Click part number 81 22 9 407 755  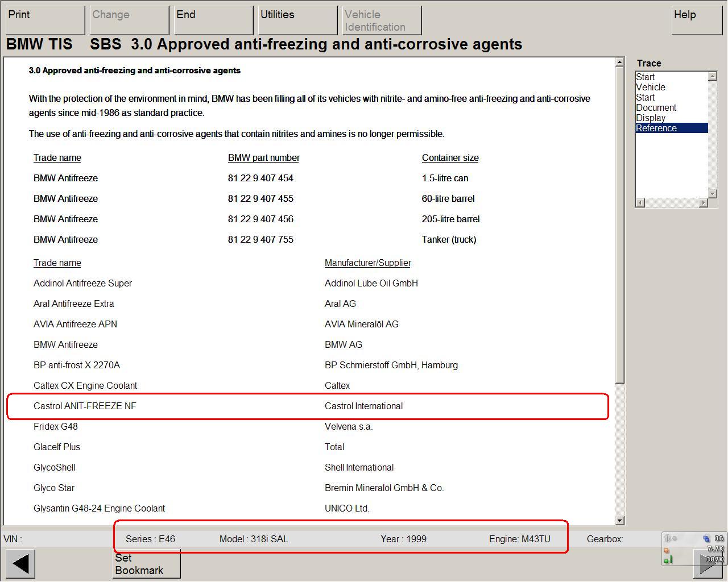(260, 239)
